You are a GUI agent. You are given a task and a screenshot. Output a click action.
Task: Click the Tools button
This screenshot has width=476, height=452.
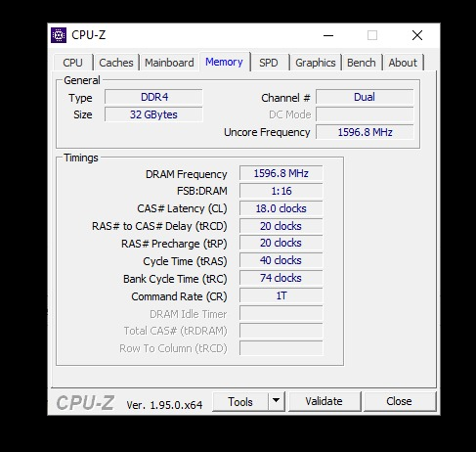(x=240, y=401)
